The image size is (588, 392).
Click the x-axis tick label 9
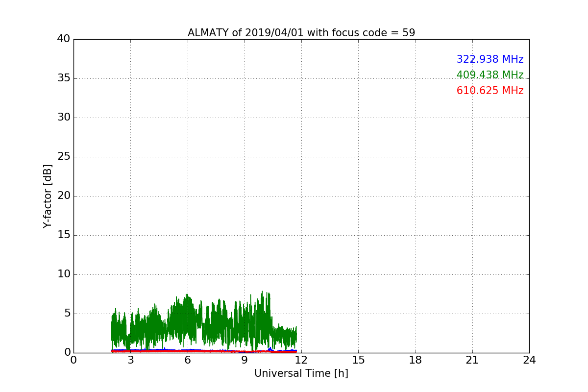click(x=245, y=360)
